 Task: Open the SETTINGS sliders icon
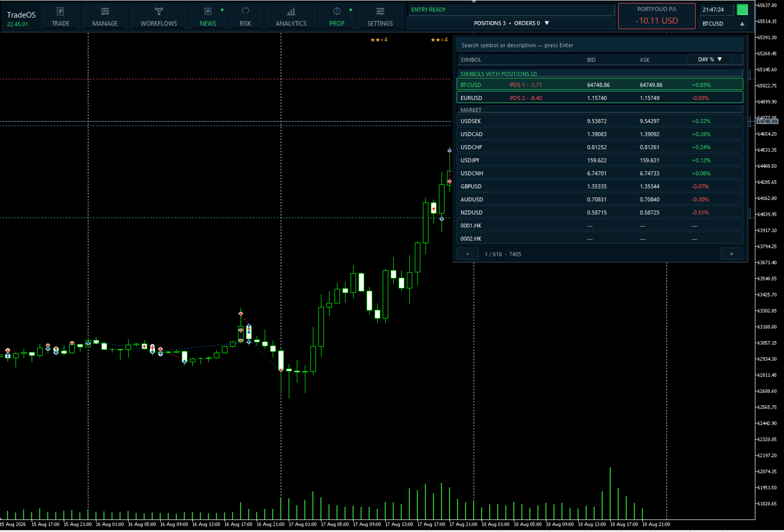(380, 11)
